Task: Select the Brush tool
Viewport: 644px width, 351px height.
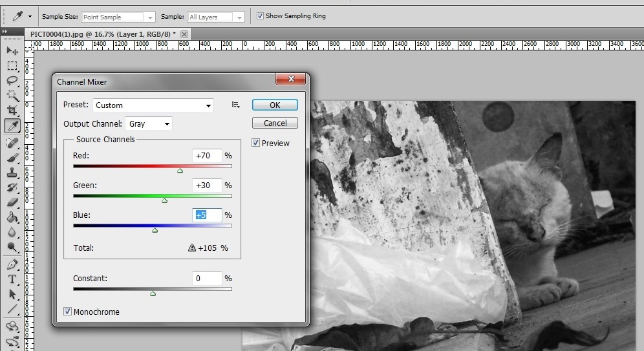Action: click(x=12, y=158)
